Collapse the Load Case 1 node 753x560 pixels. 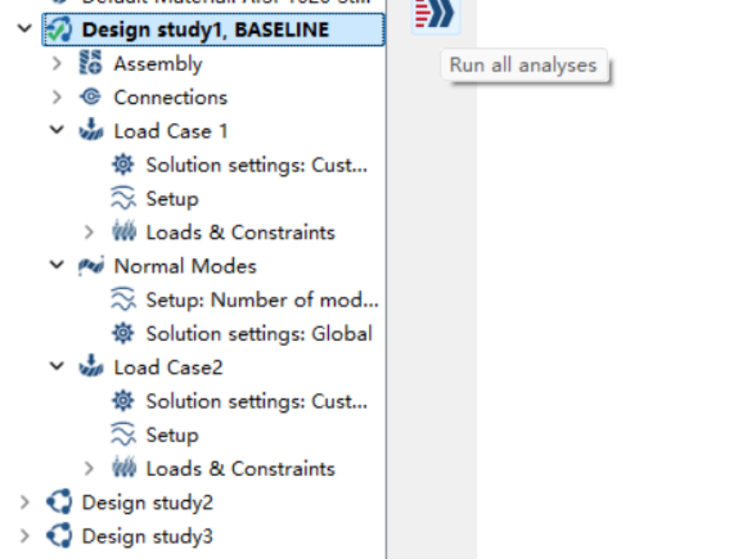[x=57, y=130]
